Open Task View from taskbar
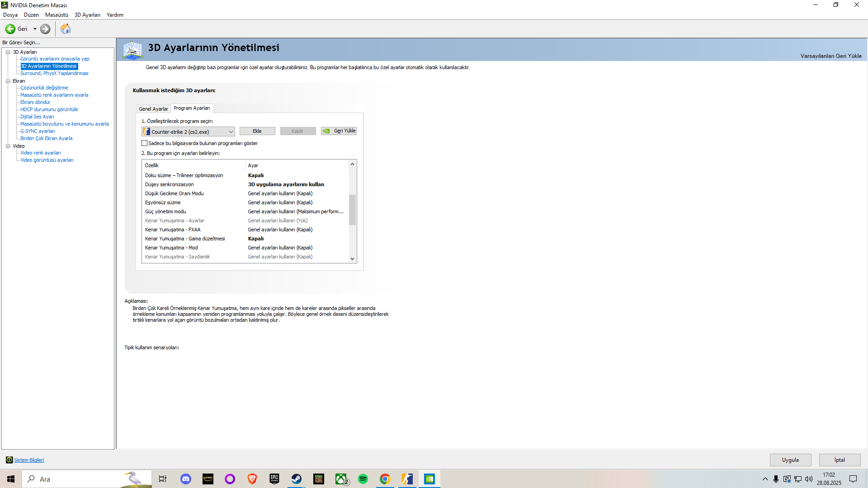Viewport: 868px width, 488px height. 163,479
